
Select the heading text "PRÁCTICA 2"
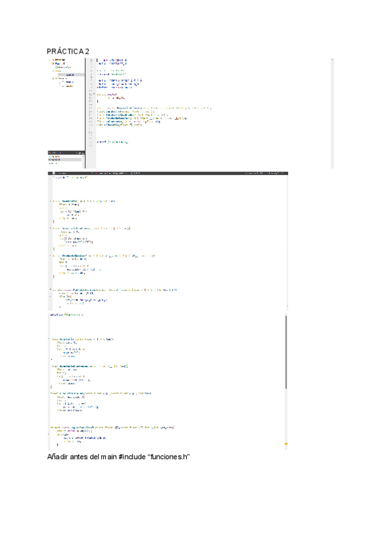pos(68,52)
